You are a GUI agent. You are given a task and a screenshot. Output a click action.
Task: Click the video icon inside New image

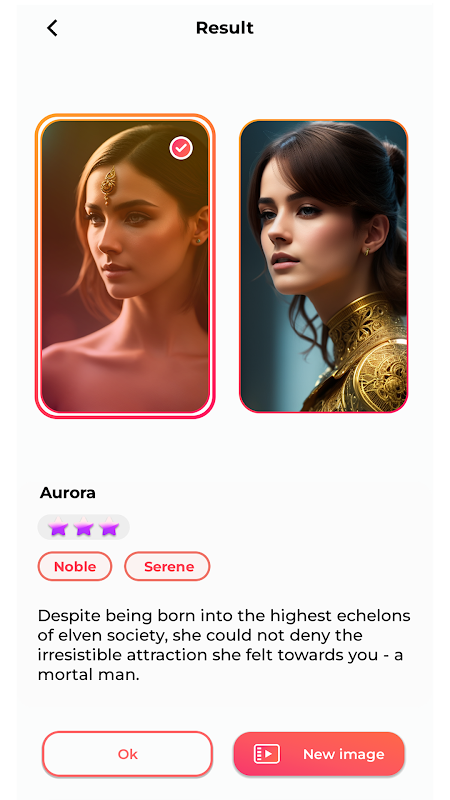tap(267, 754)
